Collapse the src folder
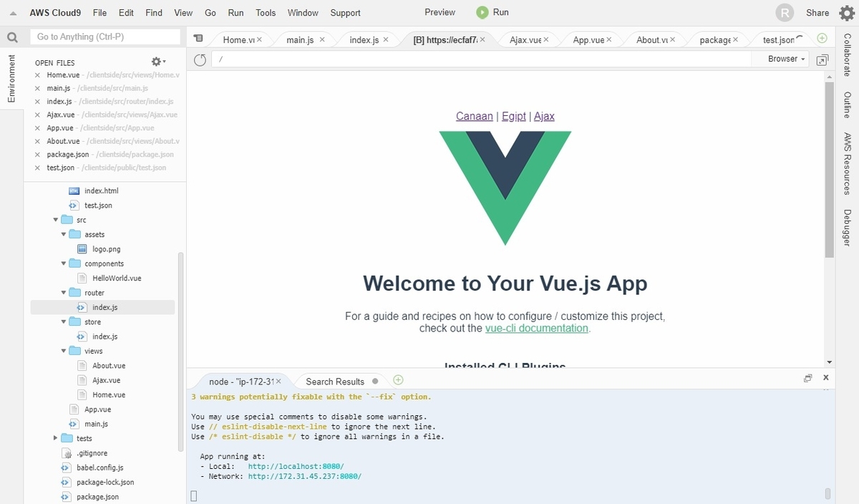Image resolution: width=859 pixels, height=504 pixels. [56, 220]
